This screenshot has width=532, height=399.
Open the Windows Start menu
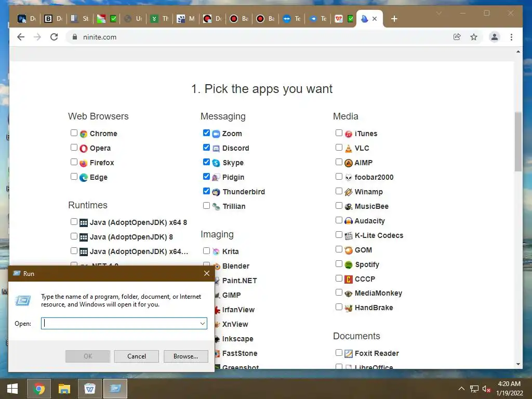(x=12, y=389)
